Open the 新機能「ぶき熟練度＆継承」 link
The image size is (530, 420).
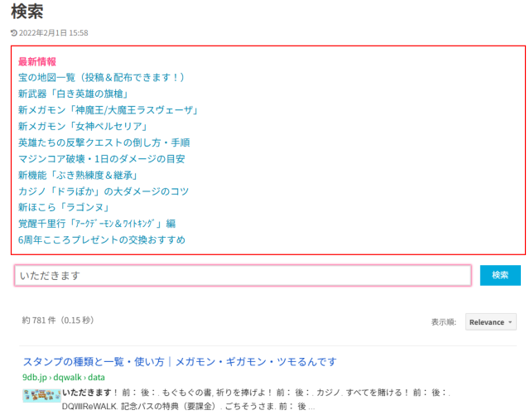pos(78,175)
